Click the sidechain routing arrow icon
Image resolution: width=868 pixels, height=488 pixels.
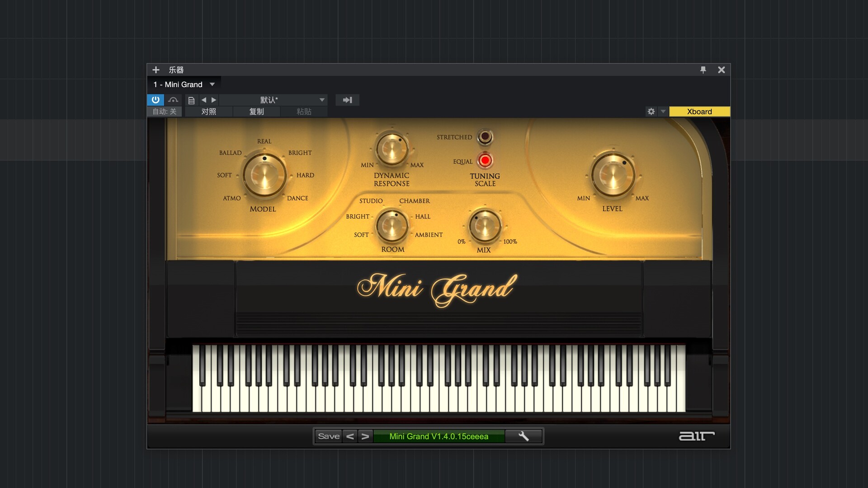347,100
